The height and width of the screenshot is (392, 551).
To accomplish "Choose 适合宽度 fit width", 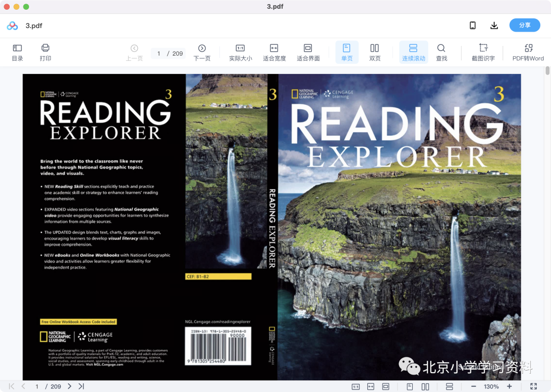I will 274,53.
